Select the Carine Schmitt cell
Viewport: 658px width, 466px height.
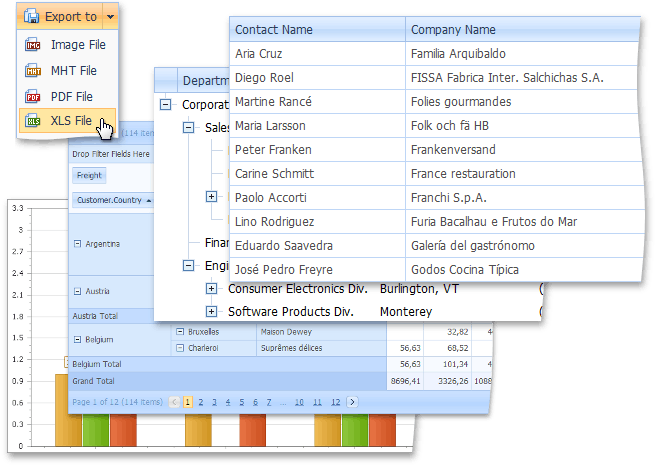pos(318,174)
